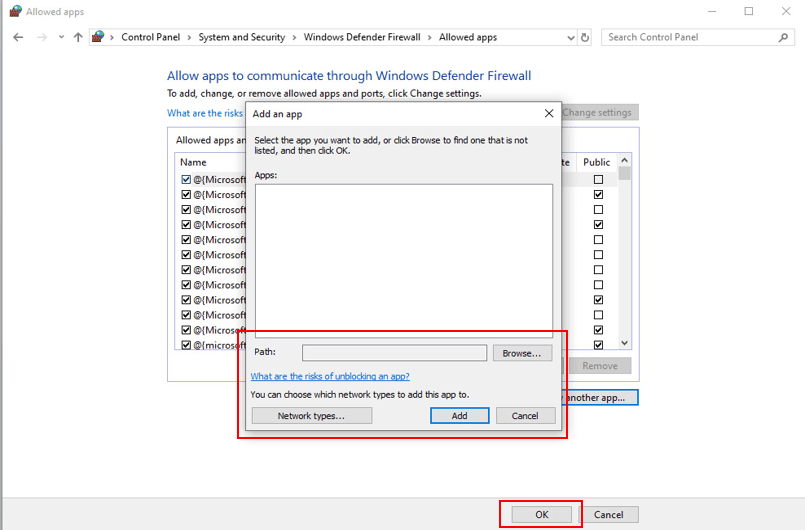This screenshot has width=805, height=530.
Task: Click the Control Panel icon in address bar
Action: point(98,36)
